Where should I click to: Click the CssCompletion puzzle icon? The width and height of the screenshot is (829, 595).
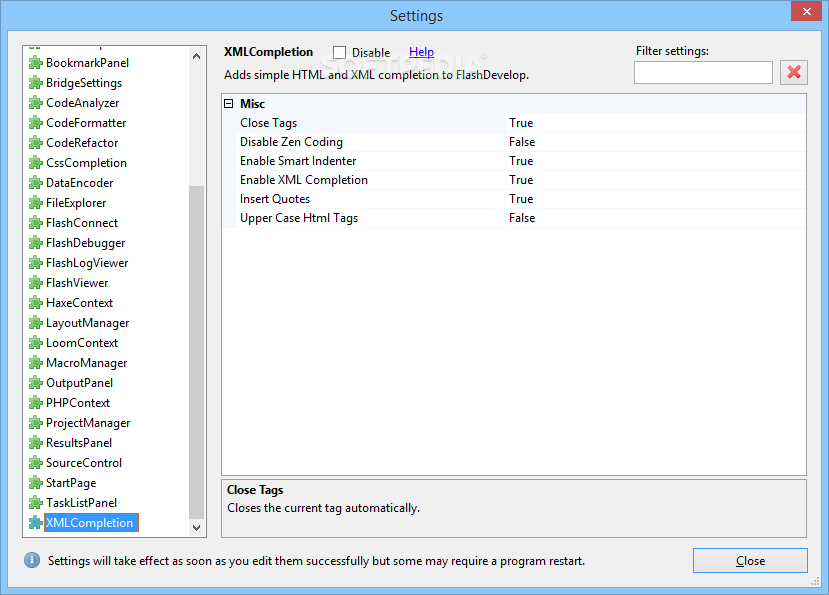pyautogui.click(x=35, y=163)
